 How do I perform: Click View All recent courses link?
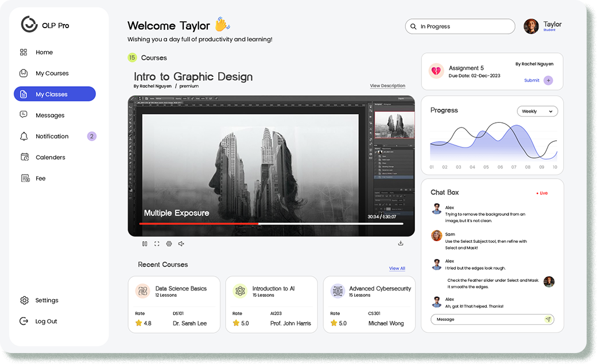[x=397, y=268]
